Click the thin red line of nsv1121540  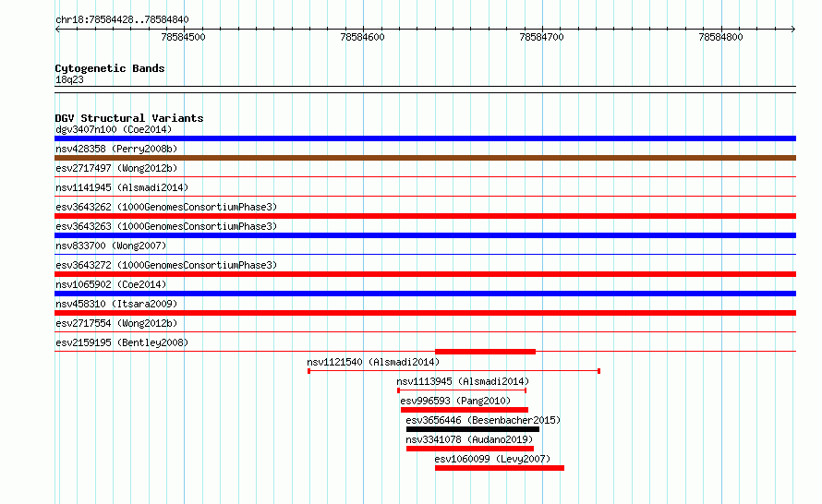454,371
